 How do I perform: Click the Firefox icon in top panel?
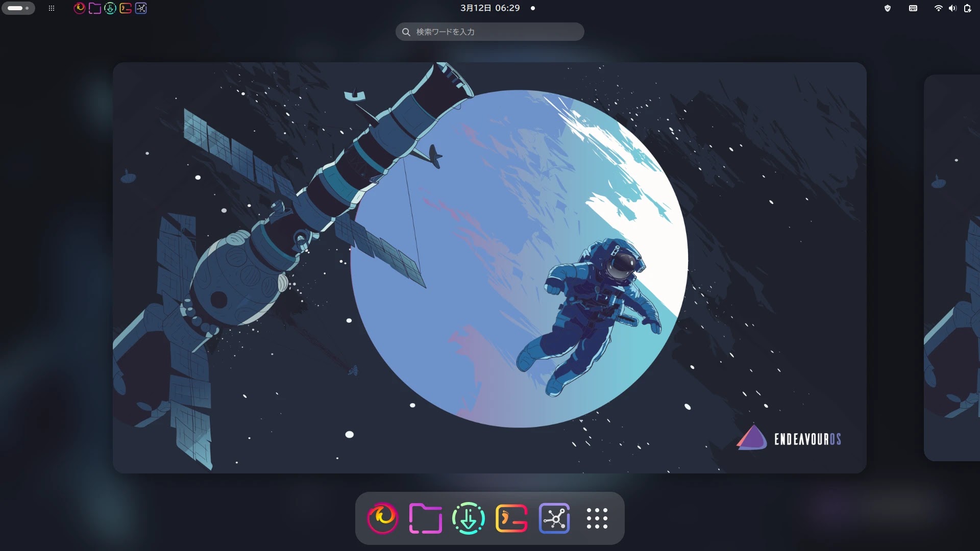pos(79,8)
